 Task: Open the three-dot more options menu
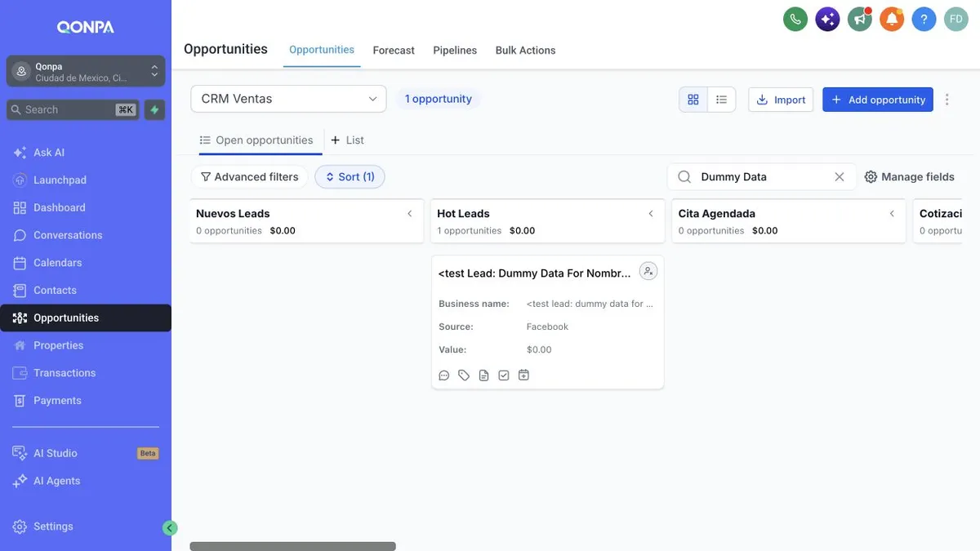947,100
